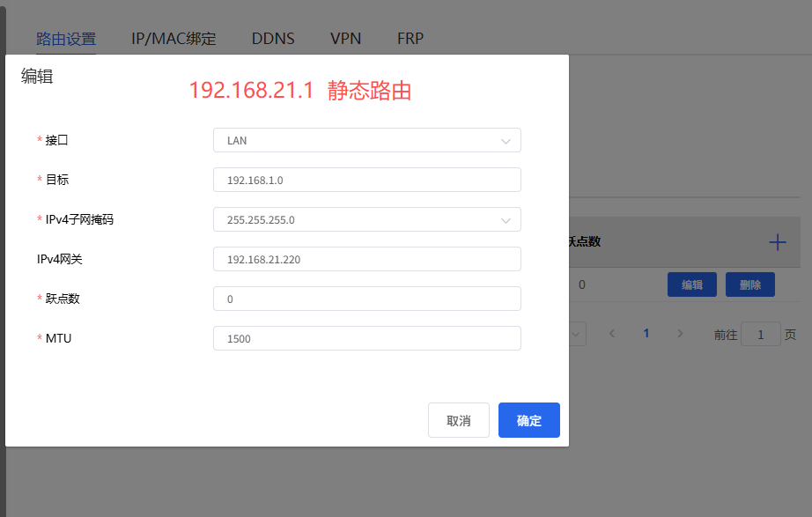Click the IPv4网关 input field
This screenshot has height=517, width=812.
pyautogui.click(x=366, y=259)
